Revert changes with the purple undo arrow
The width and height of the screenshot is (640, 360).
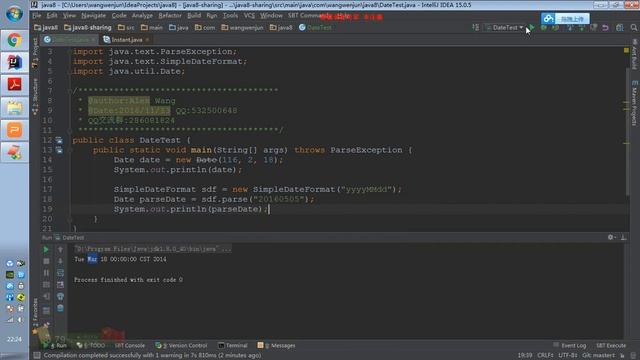(x=605, y=28)
